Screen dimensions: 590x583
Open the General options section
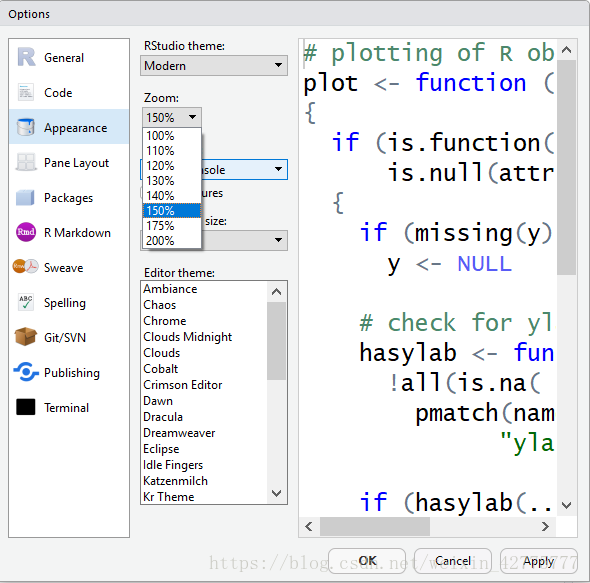point(69,57)
